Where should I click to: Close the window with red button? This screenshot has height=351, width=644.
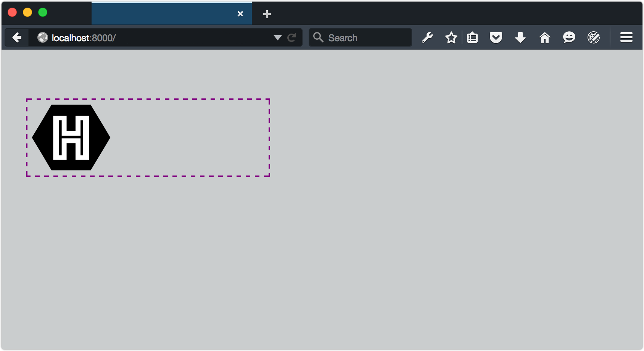click(12, 12)
